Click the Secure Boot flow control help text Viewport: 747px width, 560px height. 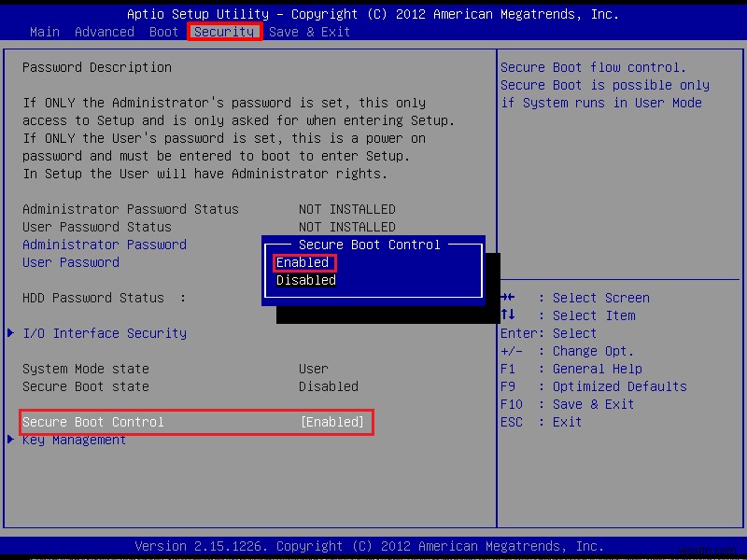coord(593,67)
